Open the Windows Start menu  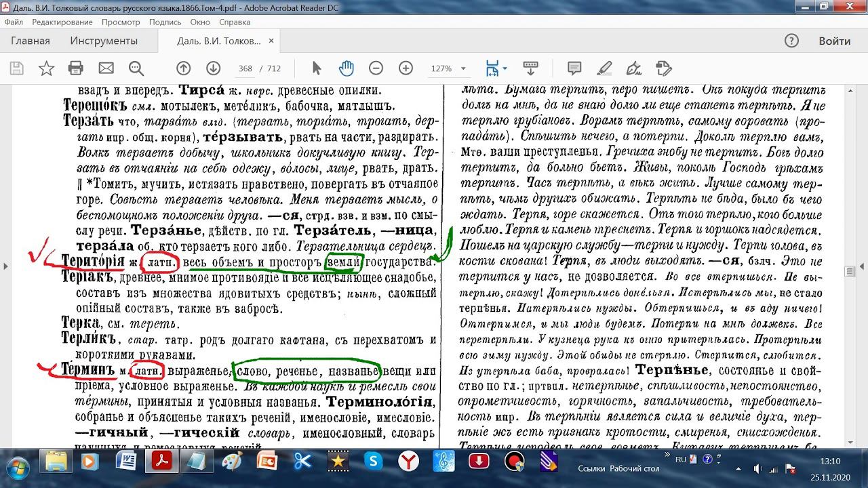[x=18, y=468]
